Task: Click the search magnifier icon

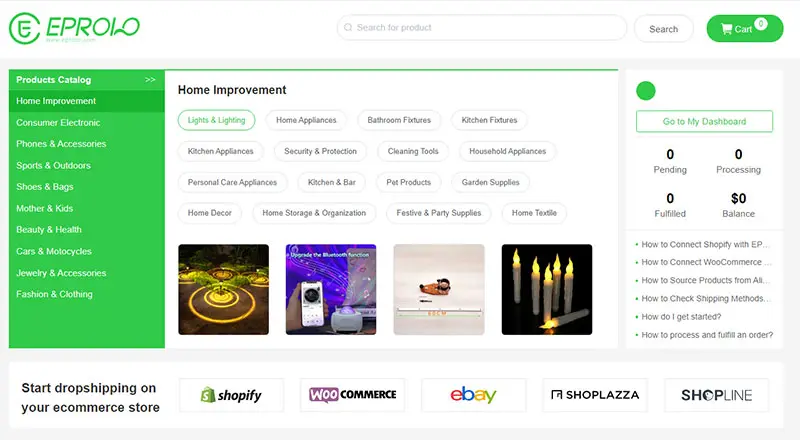Action: click(x=348, y=28)
